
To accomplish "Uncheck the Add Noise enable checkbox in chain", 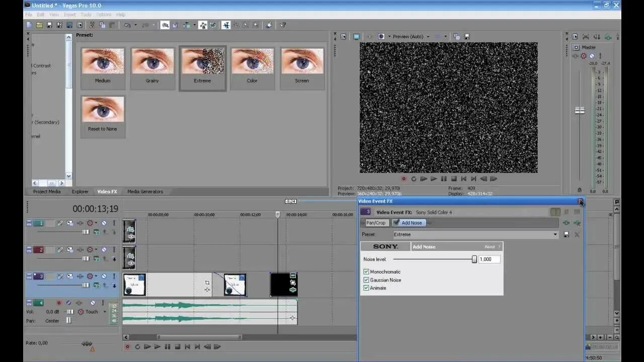I will click(x=396, y=223).
